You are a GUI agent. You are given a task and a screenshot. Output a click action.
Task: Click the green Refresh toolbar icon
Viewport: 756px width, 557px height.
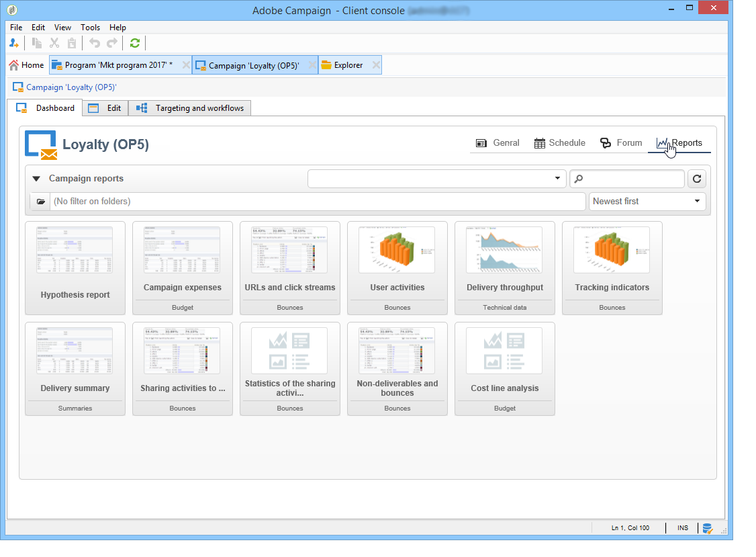coord(135,44)
